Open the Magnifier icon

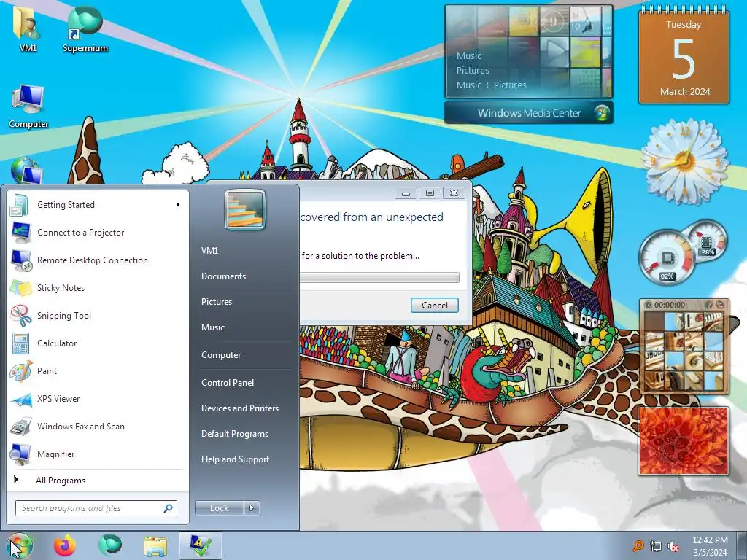pyautogui.click(x=20, y=454)
